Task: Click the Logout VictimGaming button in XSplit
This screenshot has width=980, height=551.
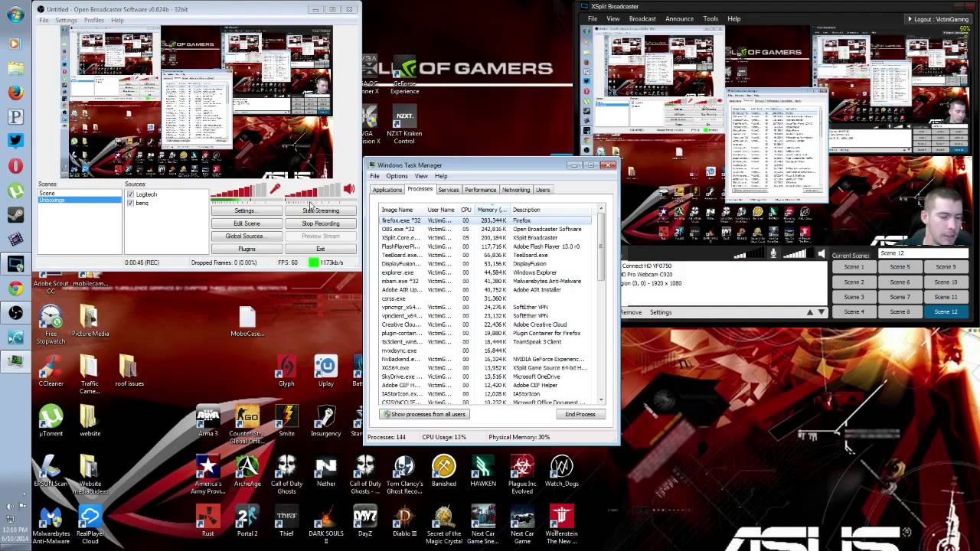Action: tap(939, 19)
